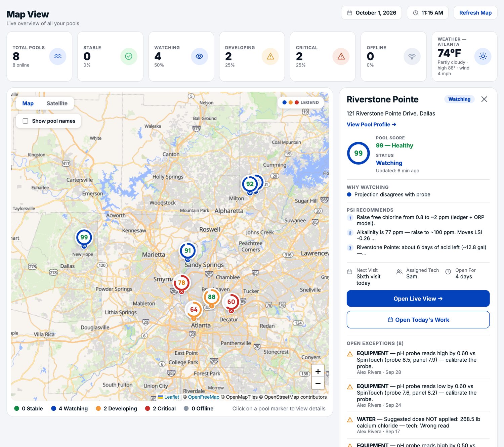
Task: Click the warning icon beside the Sep 28 exception
Action: tap(350, 354)
